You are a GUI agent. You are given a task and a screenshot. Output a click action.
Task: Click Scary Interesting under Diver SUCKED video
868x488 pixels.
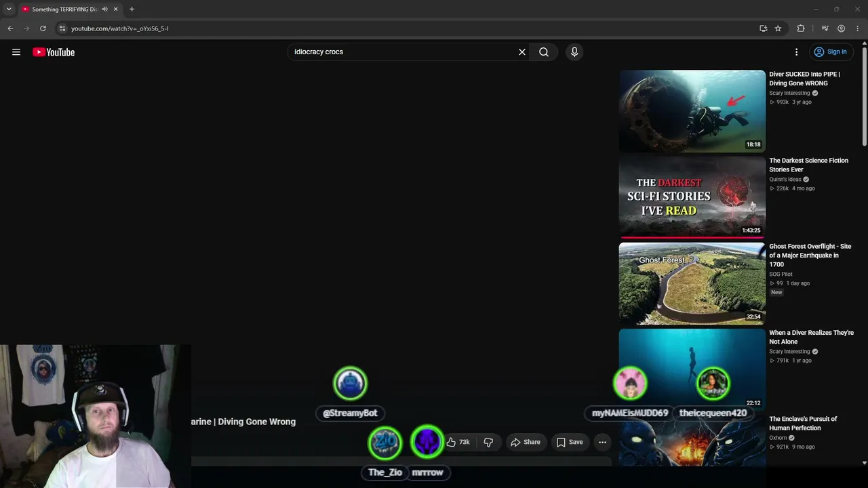pyautogui.click(x=789, y=94)
